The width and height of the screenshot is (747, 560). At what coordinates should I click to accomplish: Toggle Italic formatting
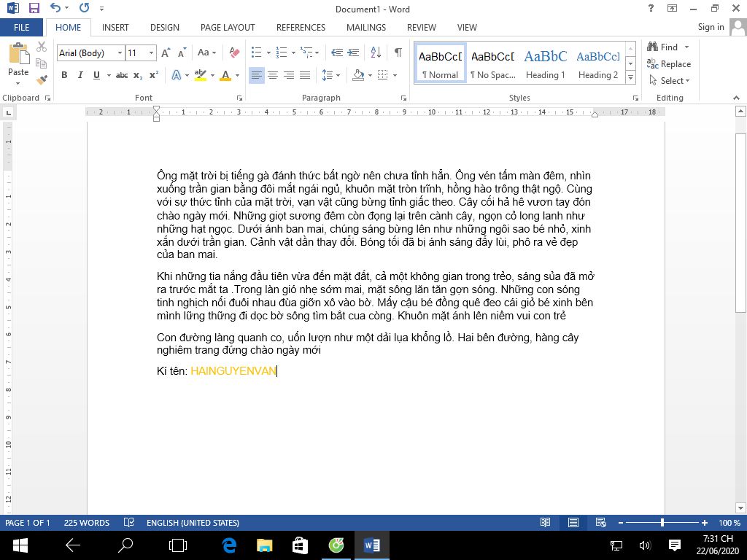point(80,75)
